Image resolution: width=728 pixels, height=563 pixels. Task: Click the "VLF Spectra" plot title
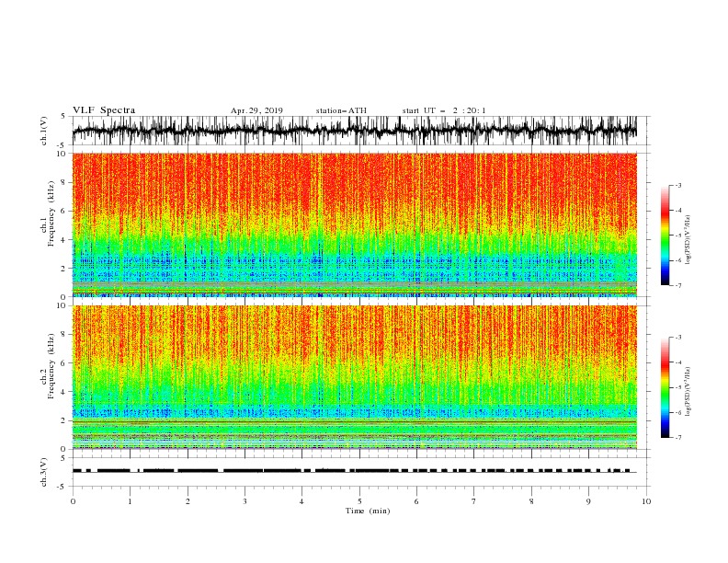tap(104, 110)
